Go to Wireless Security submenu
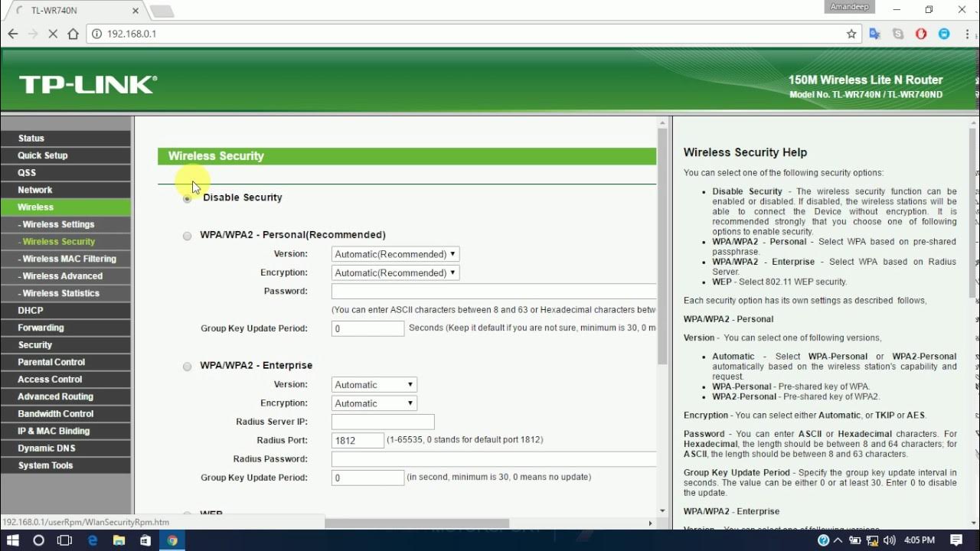980x551 pixels. pos(66,242)
